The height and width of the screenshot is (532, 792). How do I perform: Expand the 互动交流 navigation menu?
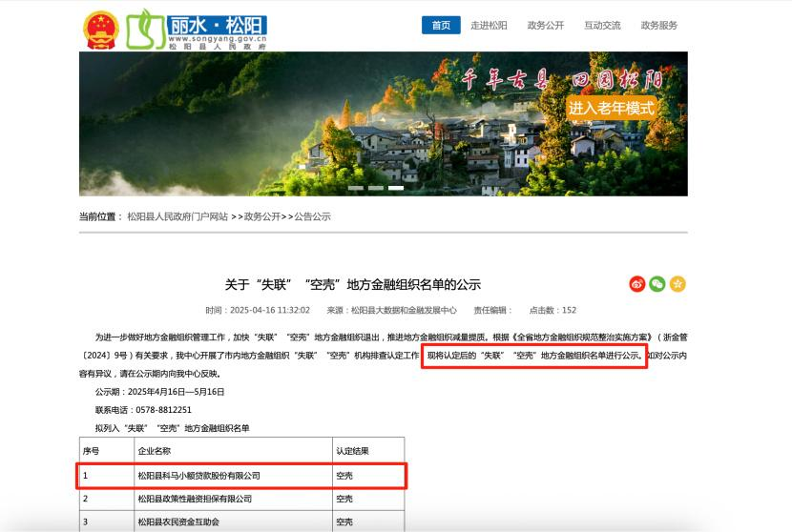pos(602,26)
